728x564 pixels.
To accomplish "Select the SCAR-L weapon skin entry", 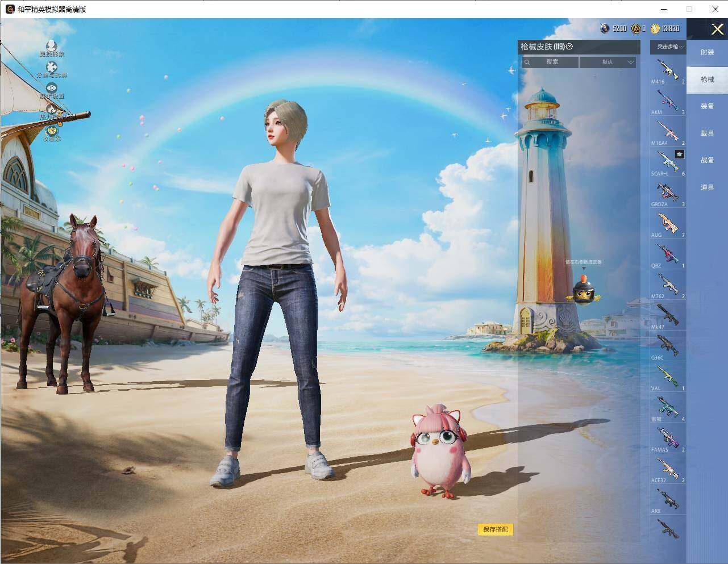I will [x=668, y=162].
